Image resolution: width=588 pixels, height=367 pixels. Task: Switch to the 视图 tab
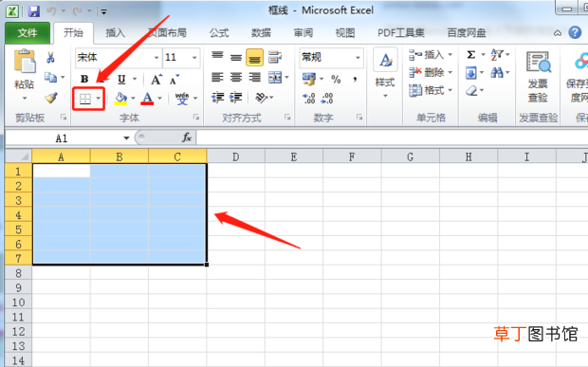click(345, 33)
